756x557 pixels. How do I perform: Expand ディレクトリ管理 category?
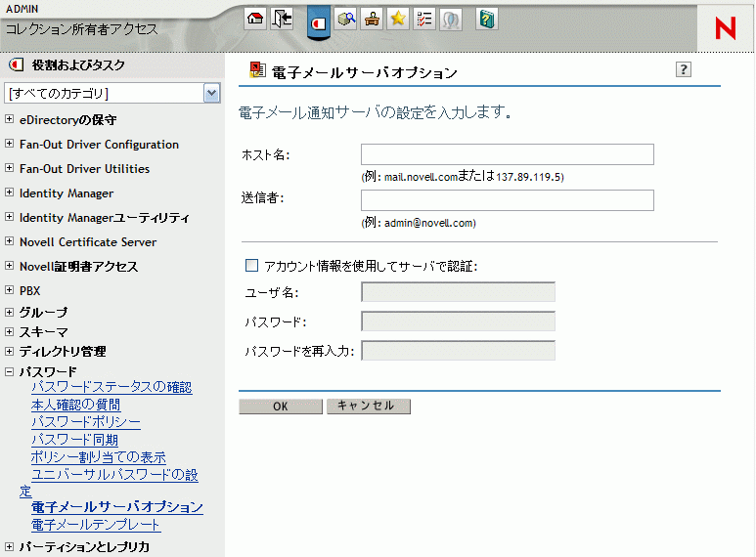[x=9, y=351]
